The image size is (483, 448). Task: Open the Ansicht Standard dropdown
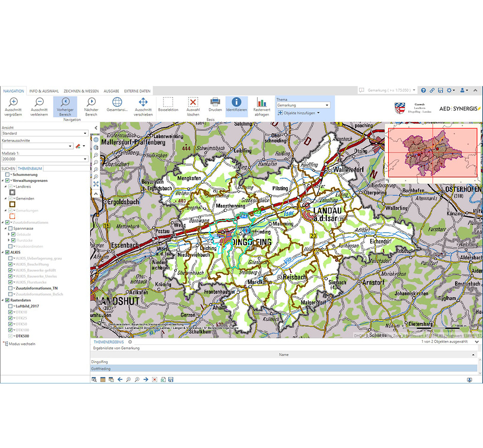(x=45, y=133)
